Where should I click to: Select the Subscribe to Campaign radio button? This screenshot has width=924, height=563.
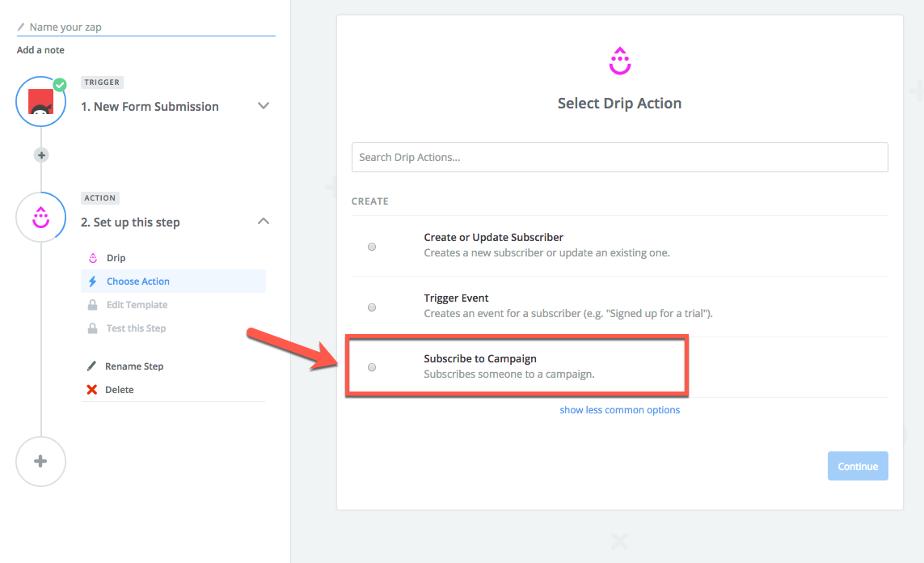point(372,367)
